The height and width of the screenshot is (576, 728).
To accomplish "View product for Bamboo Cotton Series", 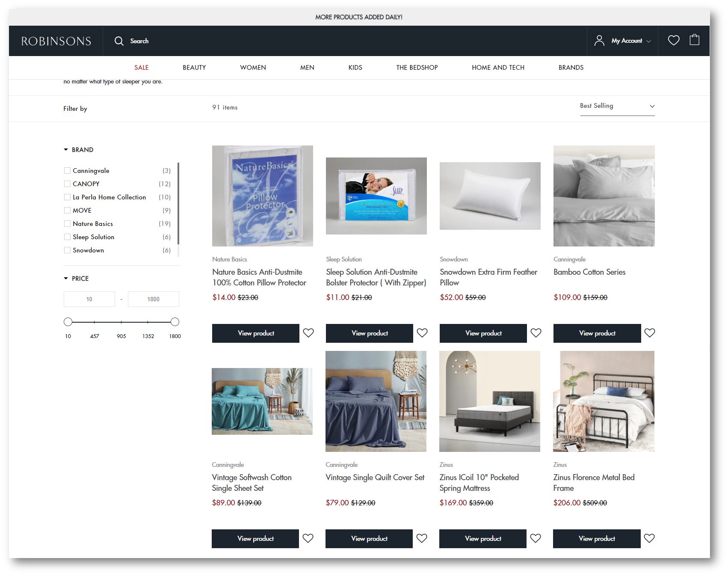I will coord(597,333).
